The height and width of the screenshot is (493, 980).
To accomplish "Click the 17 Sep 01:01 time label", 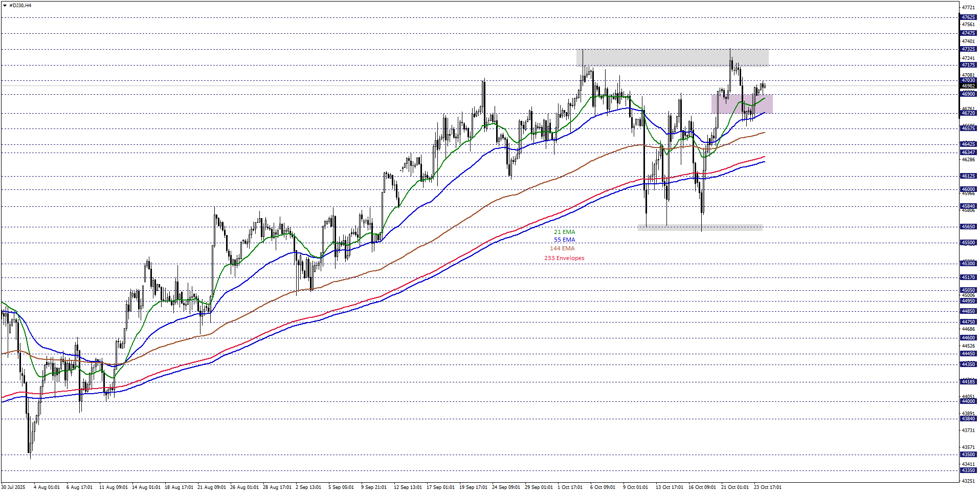I will click(440, 487).
